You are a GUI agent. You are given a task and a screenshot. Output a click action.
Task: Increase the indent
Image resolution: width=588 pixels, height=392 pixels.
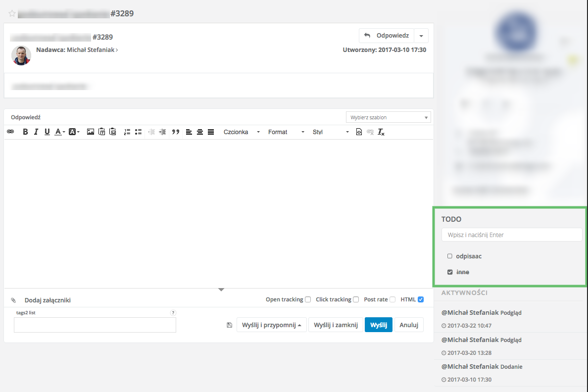(162, 132)
